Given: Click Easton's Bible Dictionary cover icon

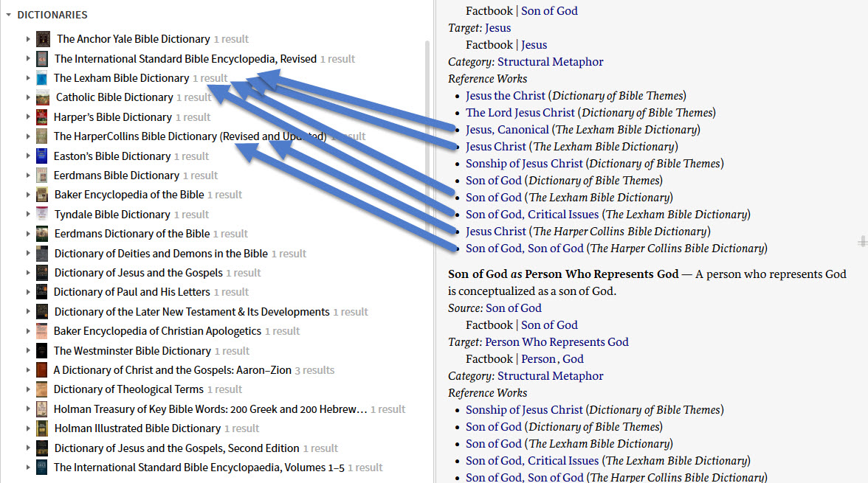Looking at the screenshot, I should [x=42, y=156].
